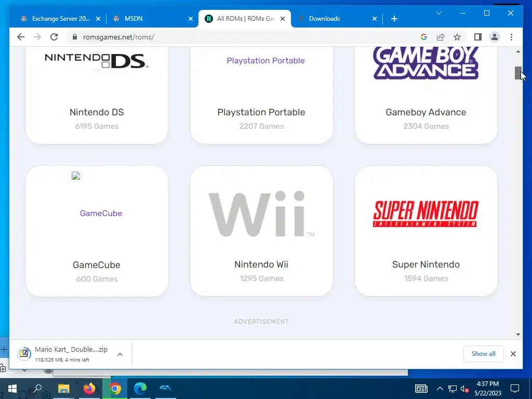Image resolution: width=532 pixels, height=399 pixels.
Task: Open the notification center
Action: 515,389
